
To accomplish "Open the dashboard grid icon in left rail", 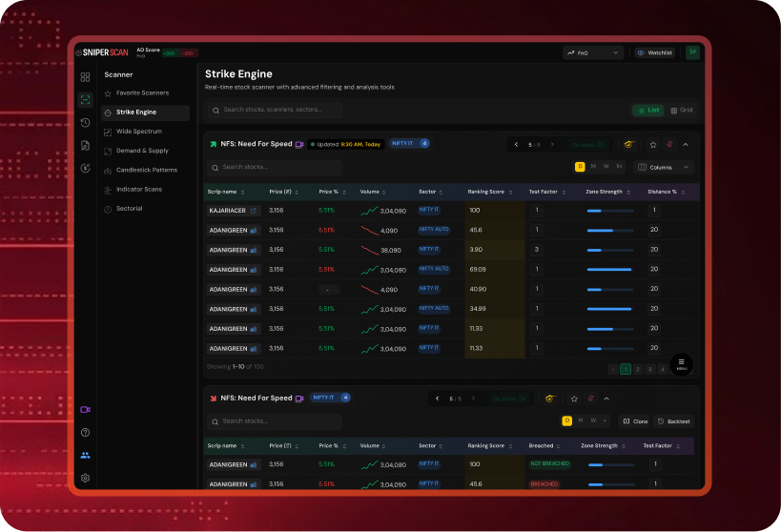I will click(85, 76).
